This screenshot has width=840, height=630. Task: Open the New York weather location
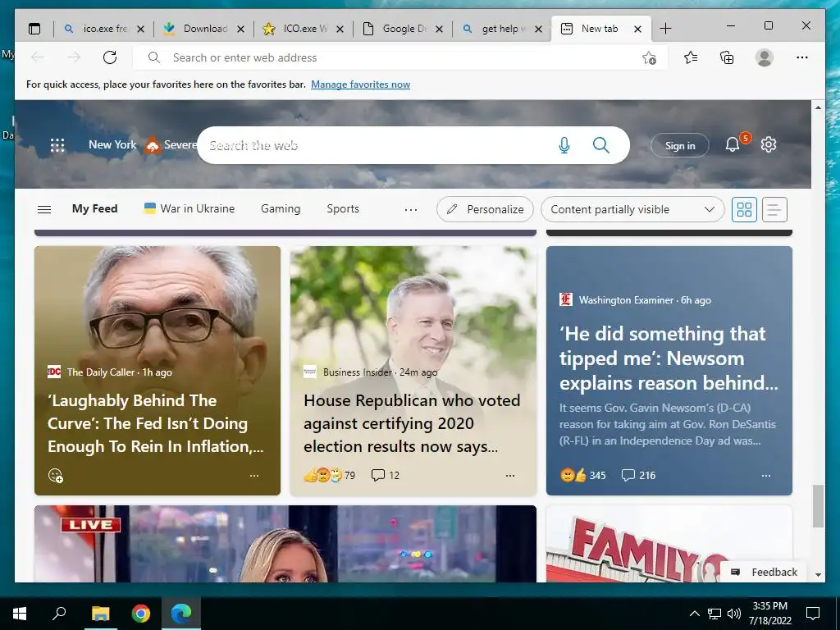112,144
